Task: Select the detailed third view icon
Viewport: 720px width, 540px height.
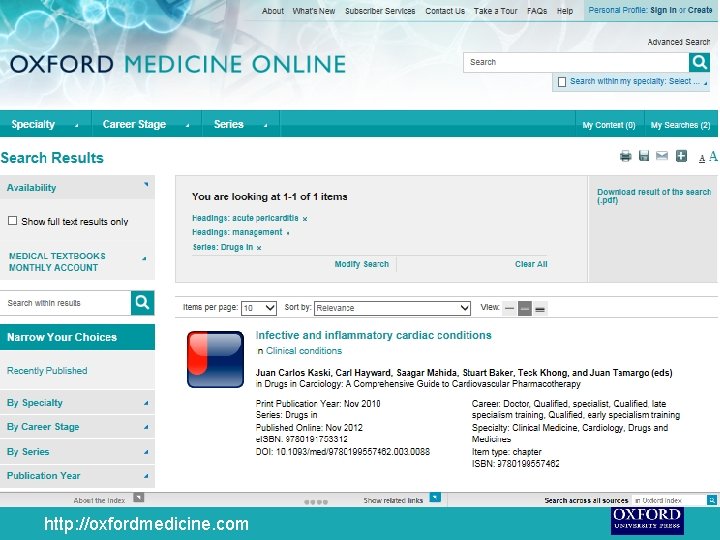Action: [x=540, y=309]
